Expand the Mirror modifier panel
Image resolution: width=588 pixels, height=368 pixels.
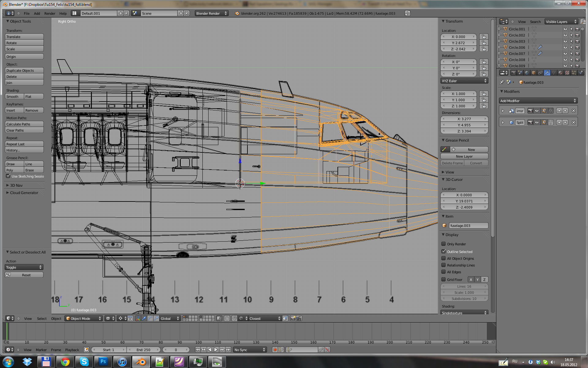click(x=503, y=111)
